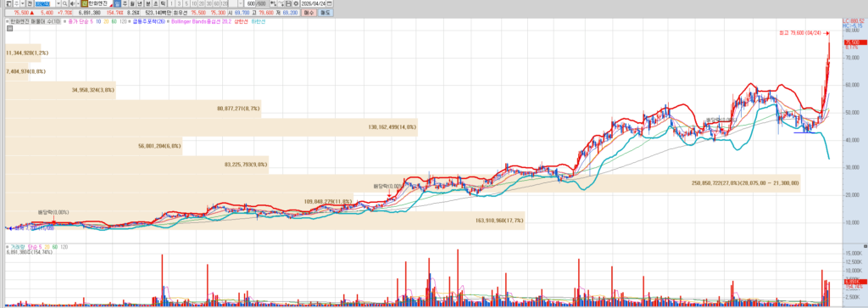The width and height of the screenshot is (868, 308).
Task: Switch to second (초) chart period
Action: [156, 3]
